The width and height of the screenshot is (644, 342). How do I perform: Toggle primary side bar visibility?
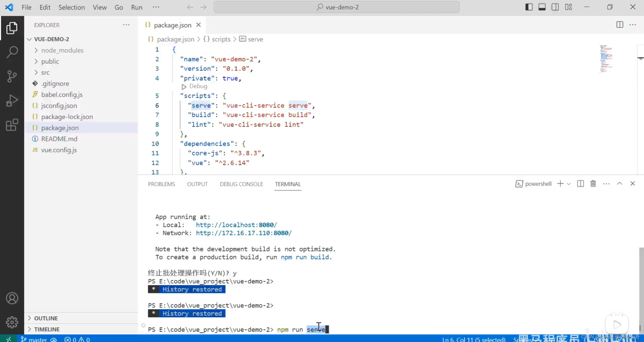[529, 7]
